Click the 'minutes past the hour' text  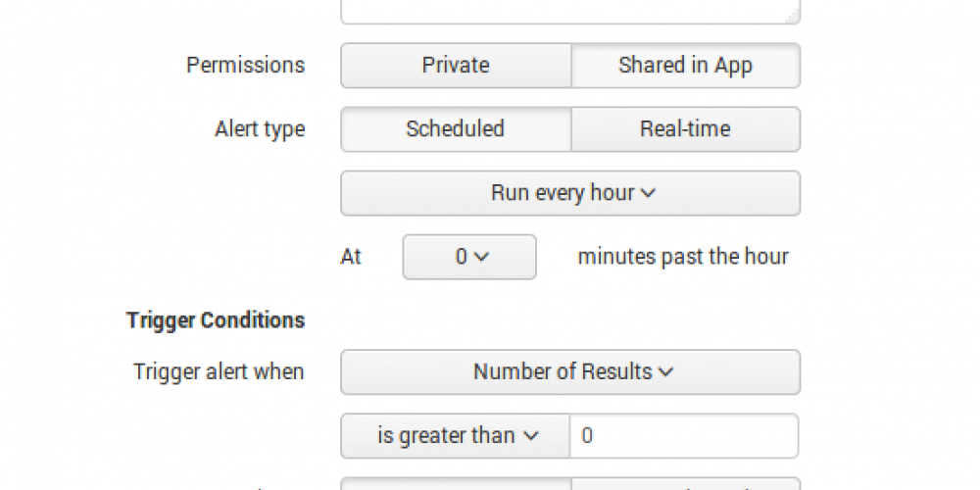coord(683,257)
